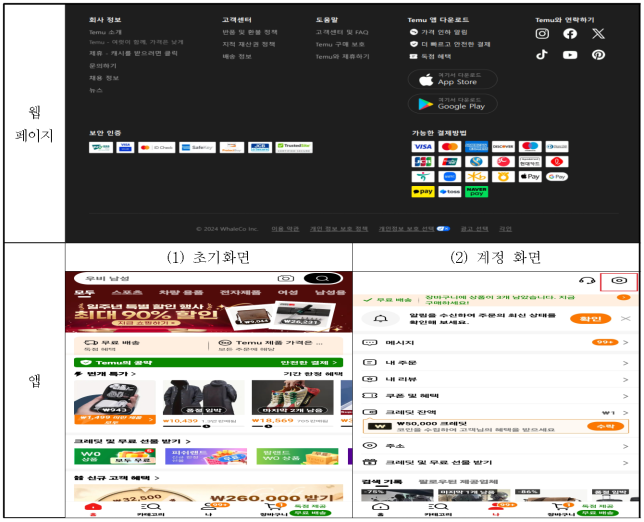The width and height of the screenshot is (644, 522).
Task: Open the '크레딧 잔액' row chevron
Action: (626, 413)
